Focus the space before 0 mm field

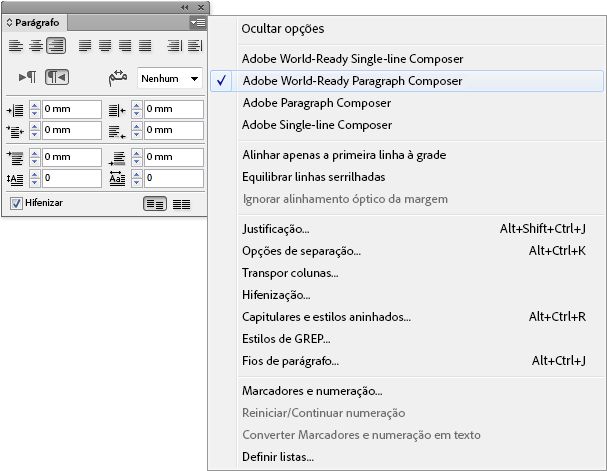[72, 157]
